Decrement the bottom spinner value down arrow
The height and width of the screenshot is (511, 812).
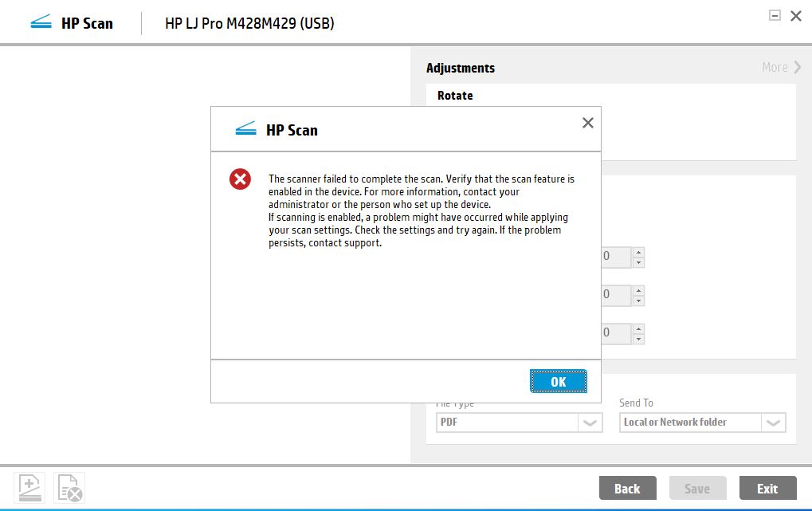coord(640,338)
